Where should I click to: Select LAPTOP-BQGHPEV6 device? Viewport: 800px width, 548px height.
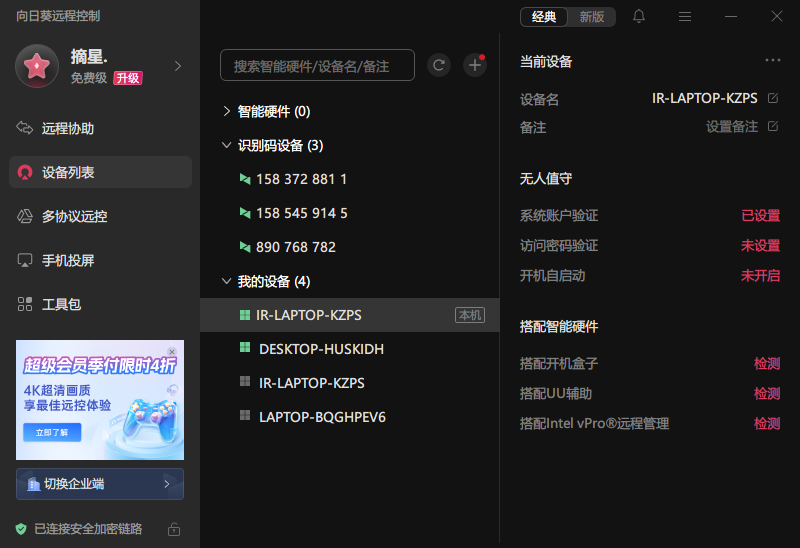coord(349,417)
